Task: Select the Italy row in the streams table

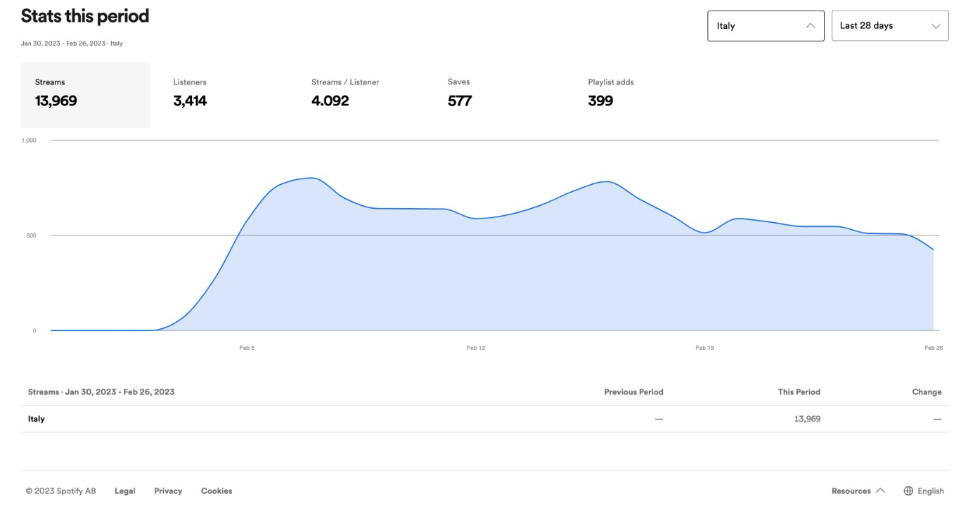Action: click(x=37, y=419)
